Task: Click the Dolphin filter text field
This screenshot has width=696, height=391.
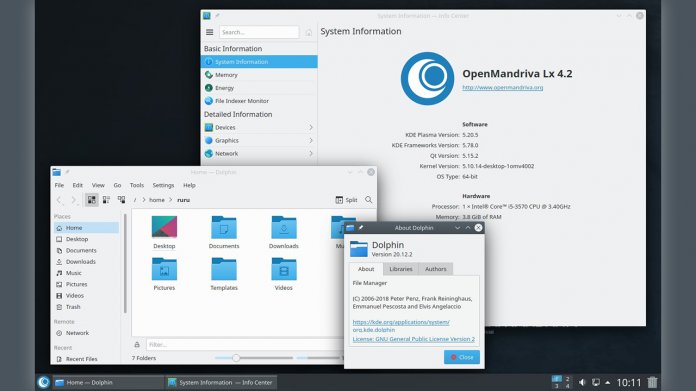Action: click(245, 344)
